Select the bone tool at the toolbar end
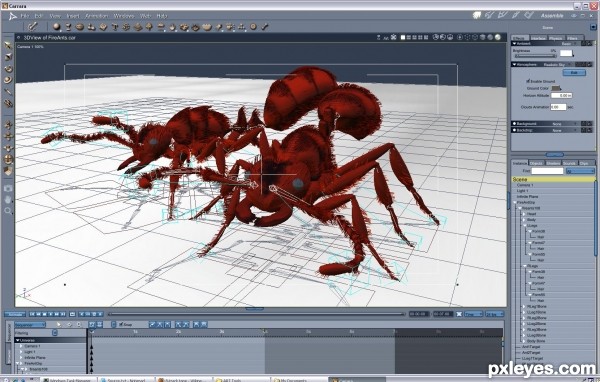The width and height of the screenshot is (600, 382). click(265, 27)
